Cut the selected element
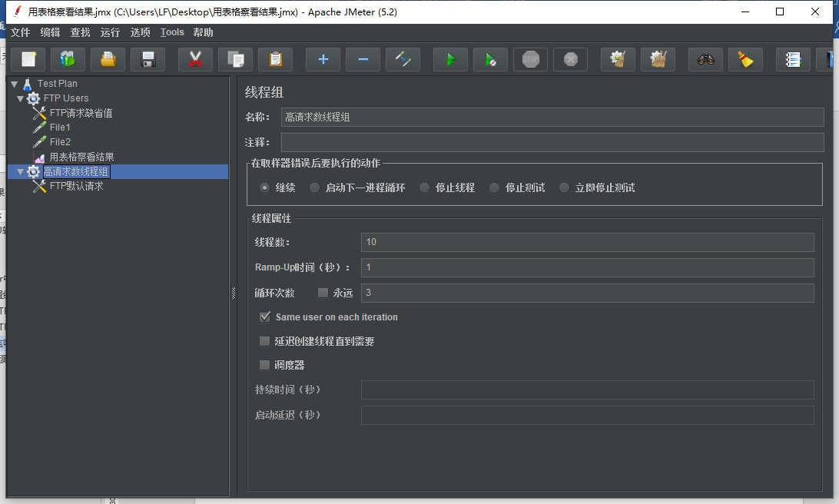Image resolution: width=839 pixels, height=504 pixels. 195,59
